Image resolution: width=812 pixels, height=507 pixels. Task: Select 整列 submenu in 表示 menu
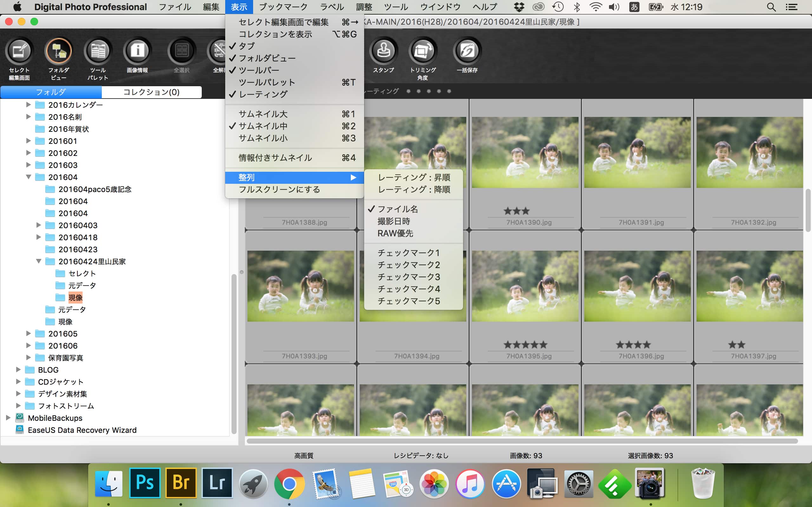(294, 177)
